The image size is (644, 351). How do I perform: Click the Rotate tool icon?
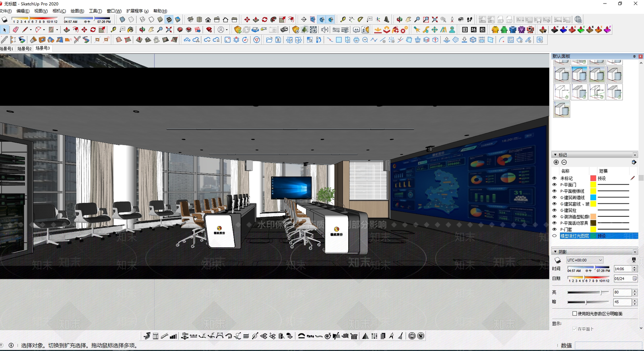tap(93, 29)
